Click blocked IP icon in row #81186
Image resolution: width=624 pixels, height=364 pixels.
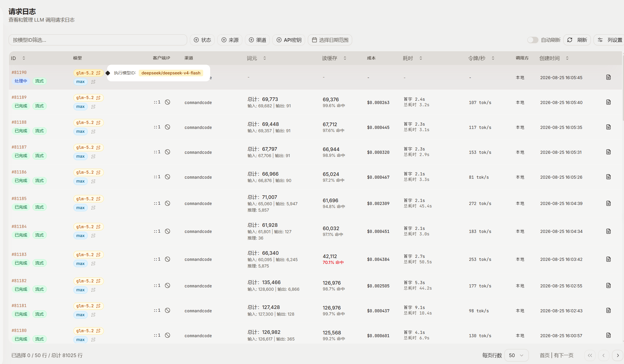pyautogui.click(x=167, y=177)
